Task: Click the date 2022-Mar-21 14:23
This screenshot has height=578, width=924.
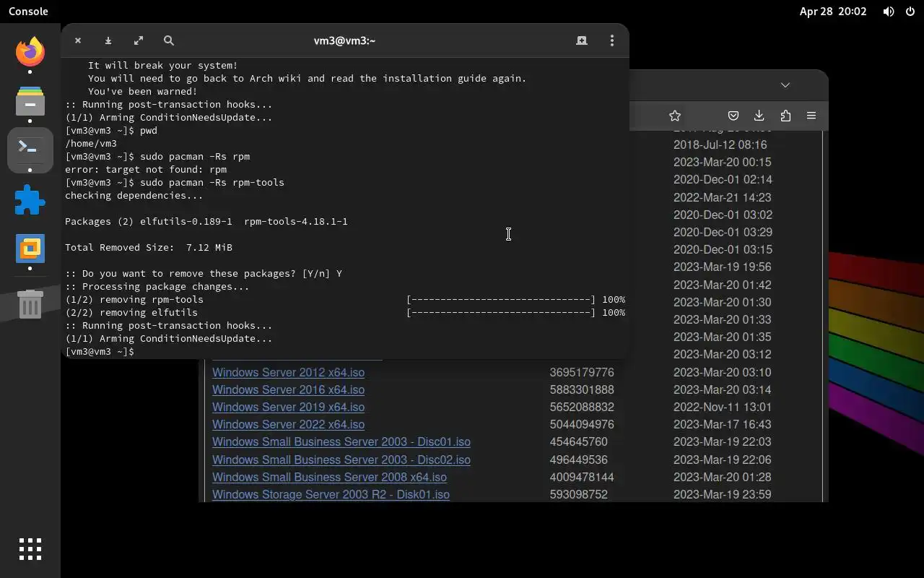Action: pos(722,197)
